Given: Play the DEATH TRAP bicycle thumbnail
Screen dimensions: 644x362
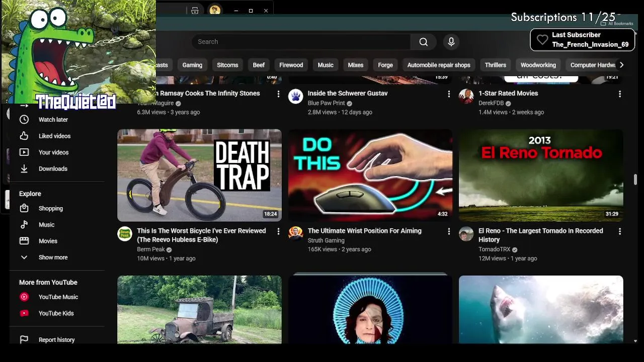Looking at the screenshot, I should (199, 175).
